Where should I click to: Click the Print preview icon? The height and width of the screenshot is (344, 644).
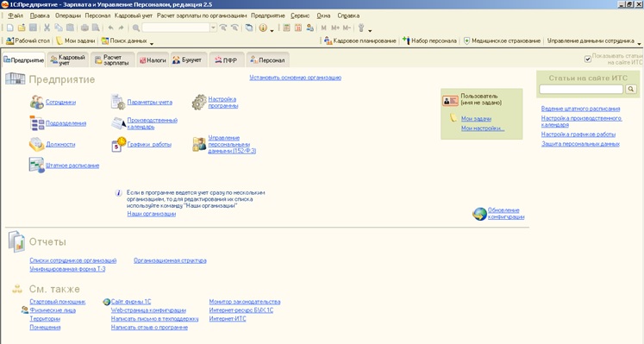[96, 28]
